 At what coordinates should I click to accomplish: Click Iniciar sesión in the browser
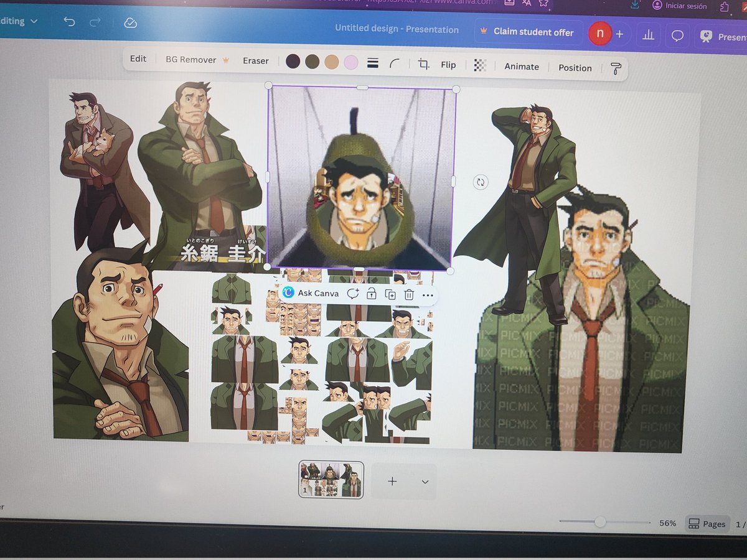tap(680, 6)
